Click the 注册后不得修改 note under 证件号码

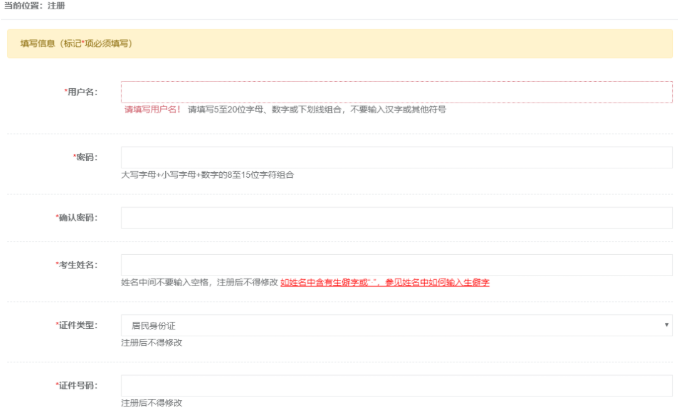point(151,403)
